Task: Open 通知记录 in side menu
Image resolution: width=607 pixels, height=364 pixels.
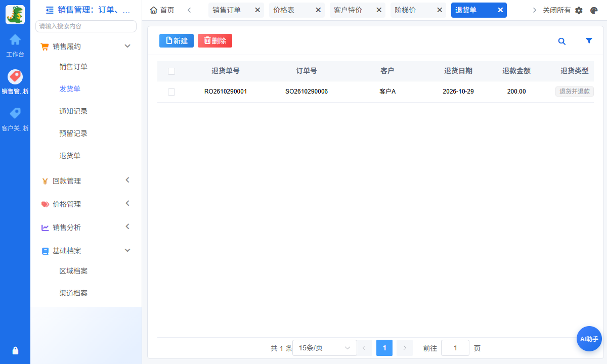Action: tap(73, 111)
